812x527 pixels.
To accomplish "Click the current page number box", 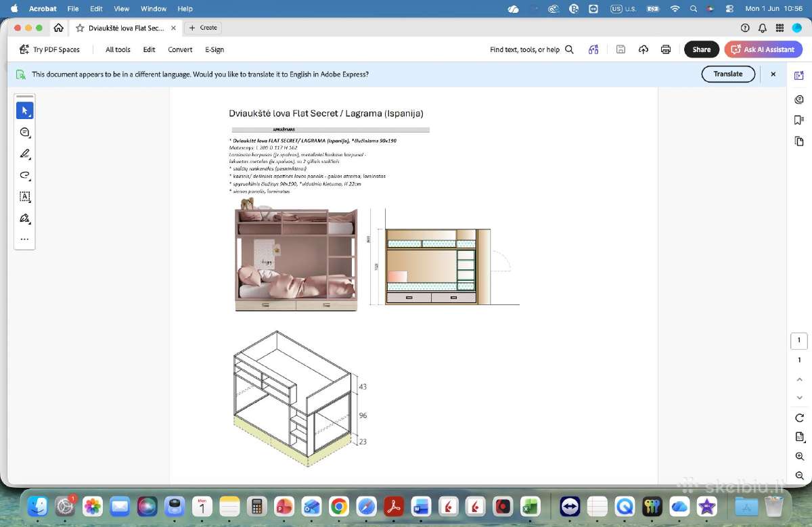I will pos(799,340).
